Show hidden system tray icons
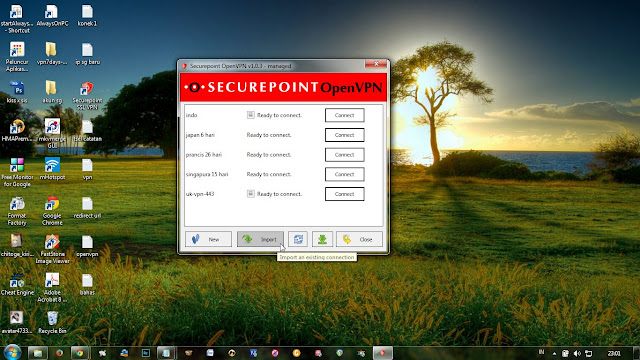 tap(554, 353)
